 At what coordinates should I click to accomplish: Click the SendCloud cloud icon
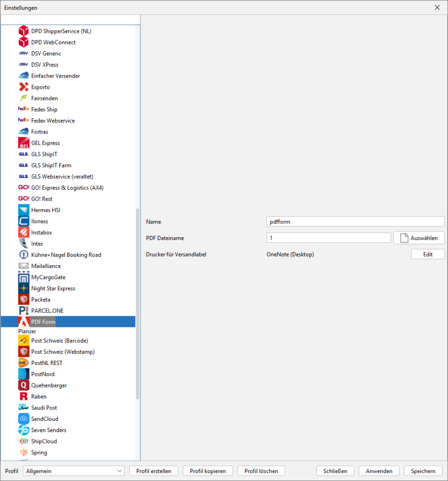(x=24, y=419)
